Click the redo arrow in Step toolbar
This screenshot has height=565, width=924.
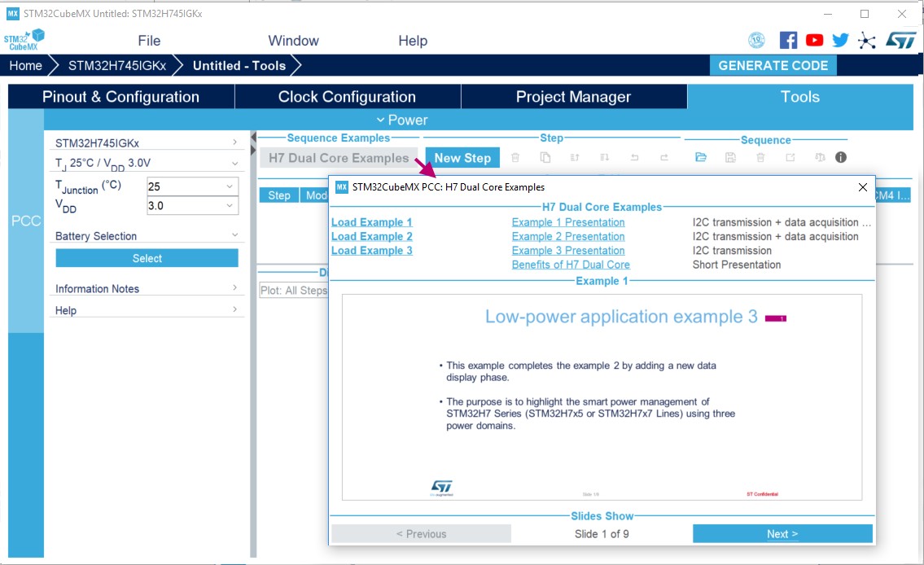coord(664,157)
